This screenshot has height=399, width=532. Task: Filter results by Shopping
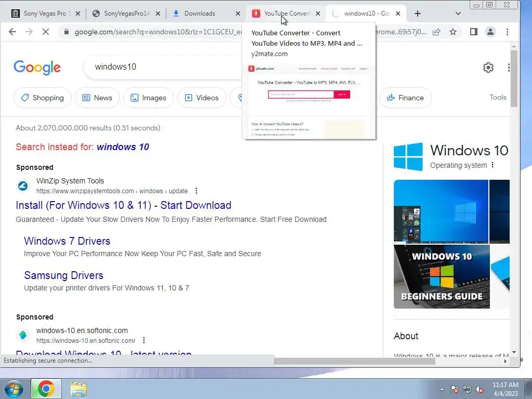[43, 98]
